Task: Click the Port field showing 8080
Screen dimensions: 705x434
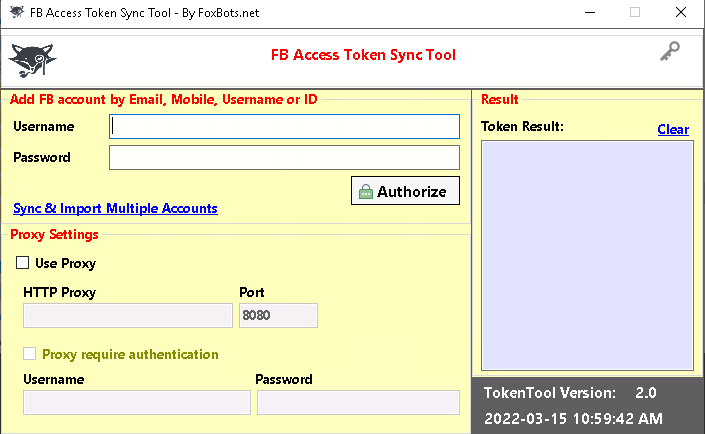Action: pos(278,315)
